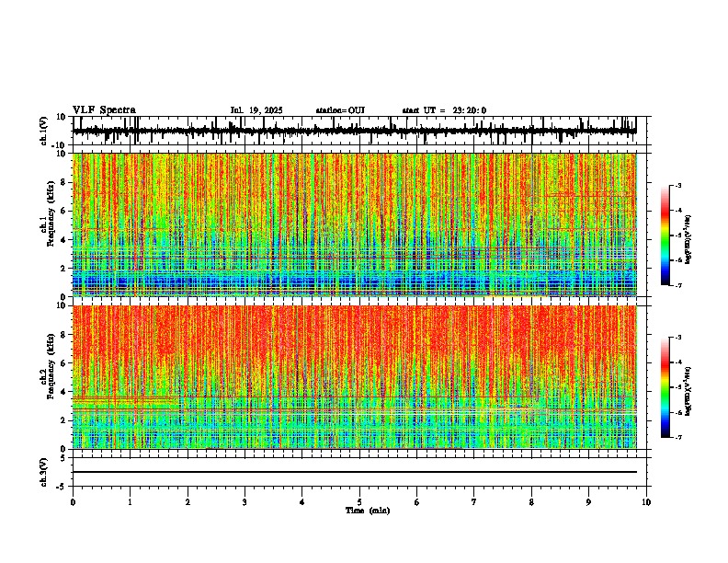Click time axis tick label "4"

(x=302, y=502)
